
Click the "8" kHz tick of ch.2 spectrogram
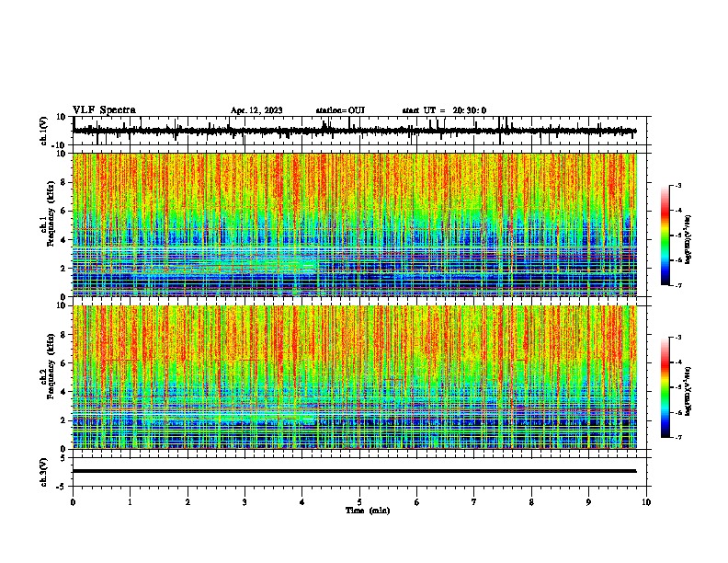click(64, 335)
